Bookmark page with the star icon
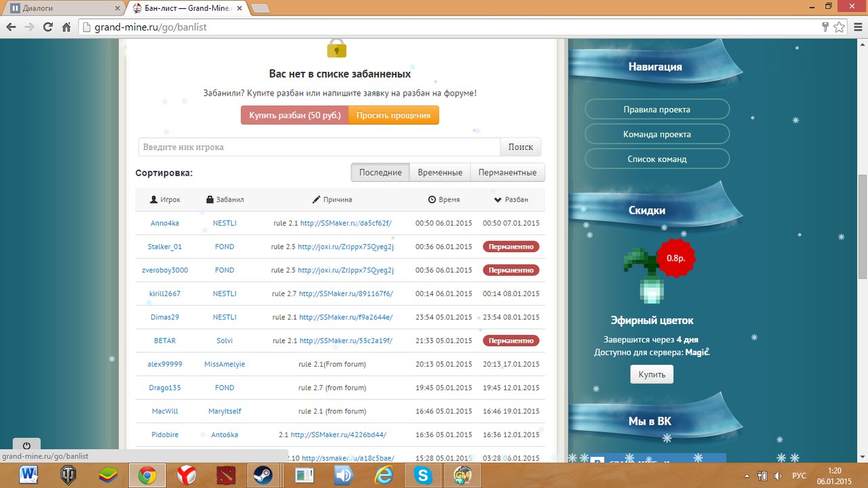This screenshot has height=488, width=868. (839, 27)
